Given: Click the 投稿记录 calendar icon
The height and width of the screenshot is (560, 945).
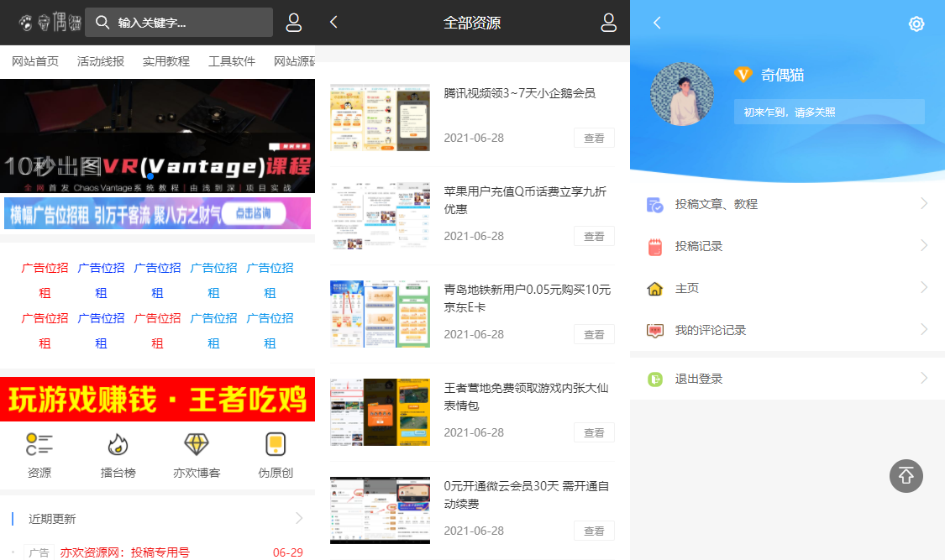Looking at the screenshot, I should point(654,247).
